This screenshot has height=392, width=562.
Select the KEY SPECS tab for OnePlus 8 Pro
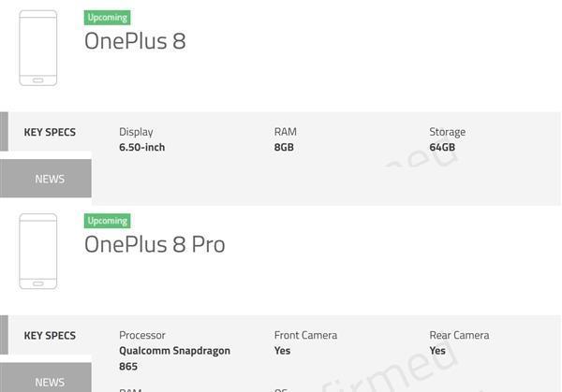click(50, 335)
